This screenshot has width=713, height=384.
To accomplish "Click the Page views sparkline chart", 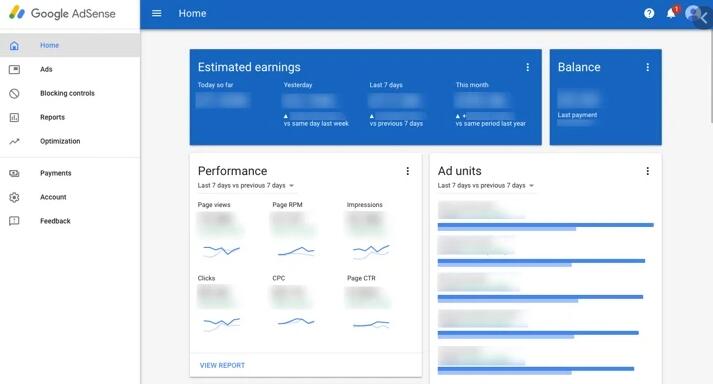I will coord(221,251).
